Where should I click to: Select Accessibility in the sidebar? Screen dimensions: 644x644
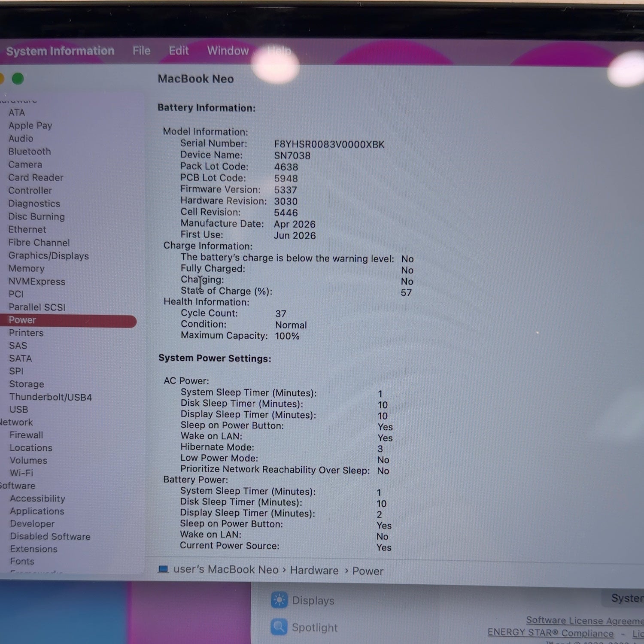[37, 498]
